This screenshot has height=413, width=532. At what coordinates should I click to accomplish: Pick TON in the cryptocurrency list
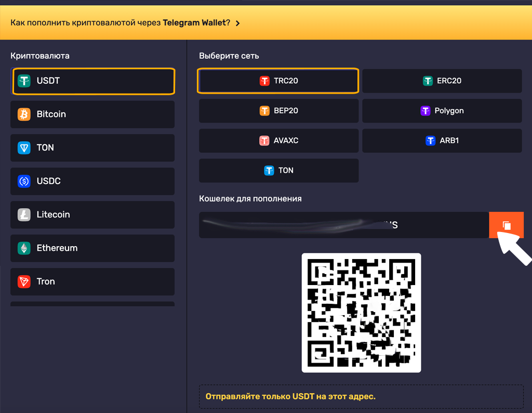[92, 148]
